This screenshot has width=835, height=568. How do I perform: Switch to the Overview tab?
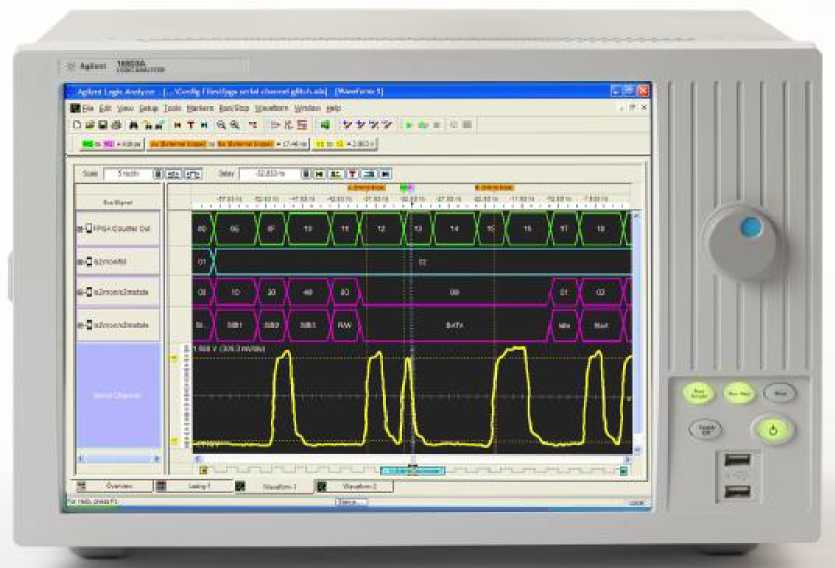click(x=118, y=486)
